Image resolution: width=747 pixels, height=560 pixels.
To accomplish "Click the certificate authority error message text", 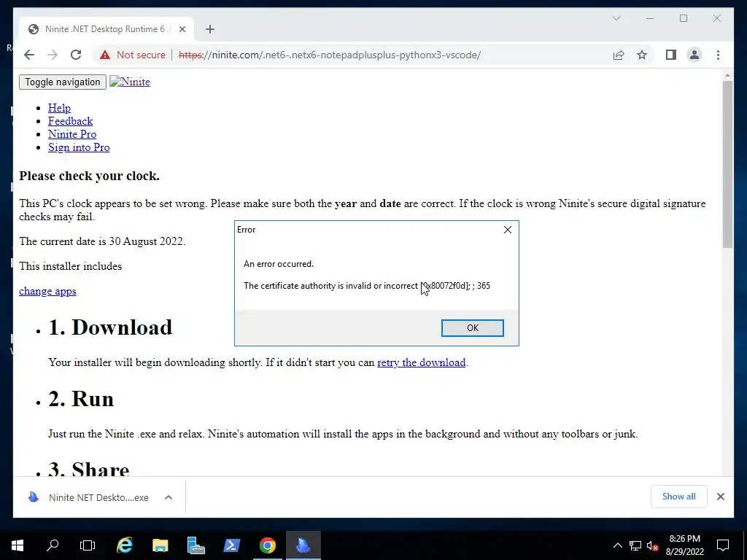I will coord(367,286).
